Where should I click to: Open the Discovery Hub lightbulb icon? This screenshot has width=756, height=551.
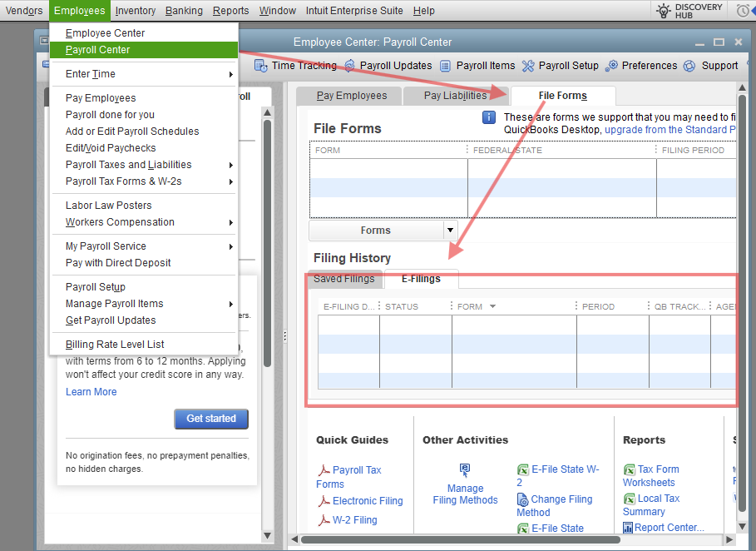coord(664,10)
